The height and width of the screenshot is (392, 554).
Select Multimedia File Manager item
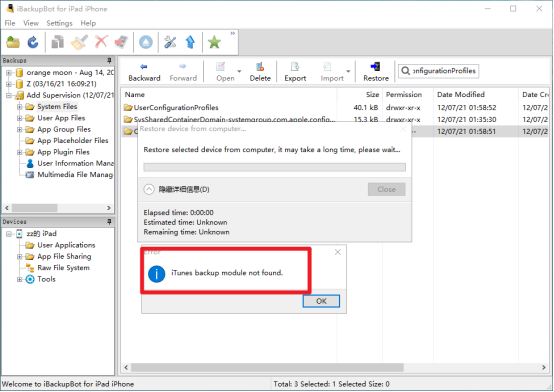point(75,174)
